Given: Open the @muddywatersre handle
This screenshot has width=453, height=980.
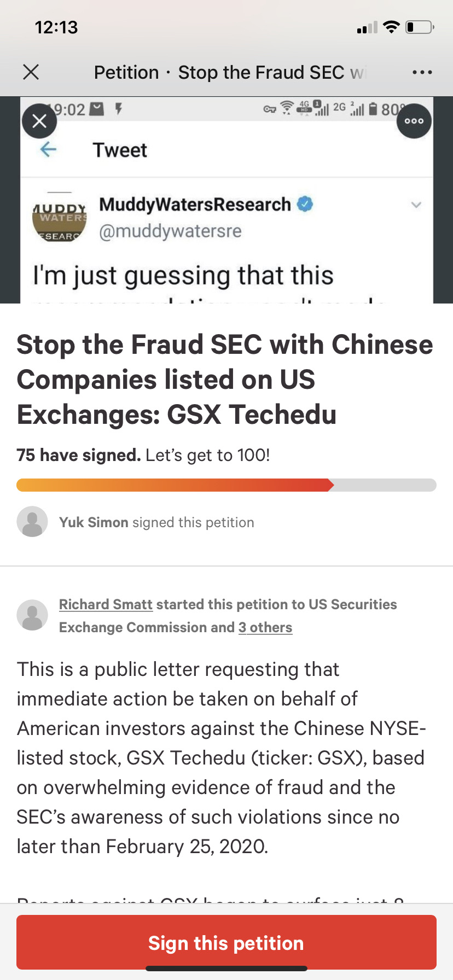Looking at the screenshot, I should point(170,231).
